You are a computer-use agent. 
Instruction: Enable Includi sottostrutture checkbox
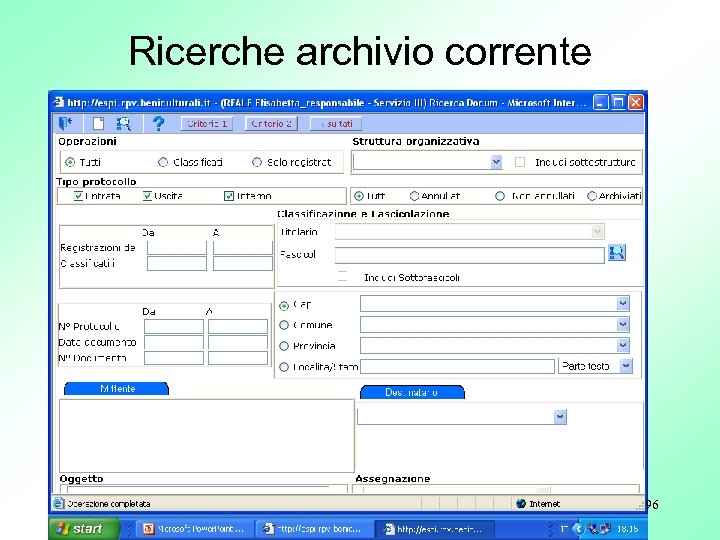pyautogui.click(x=520, y=162)
